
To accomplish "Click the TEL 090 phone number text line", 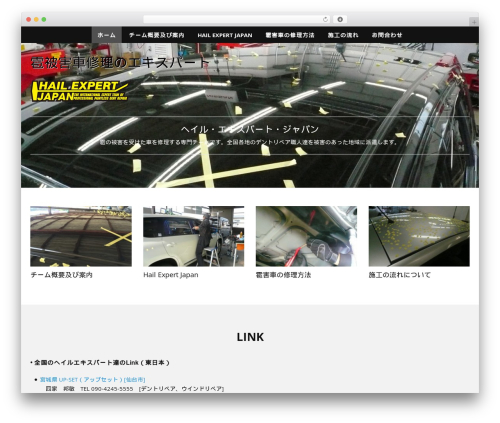I will 135,389.
